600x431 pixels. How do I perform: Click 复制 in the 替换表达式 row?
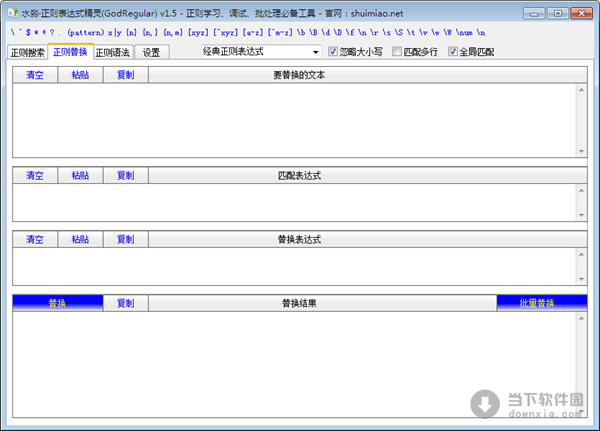tap(125, 240)
